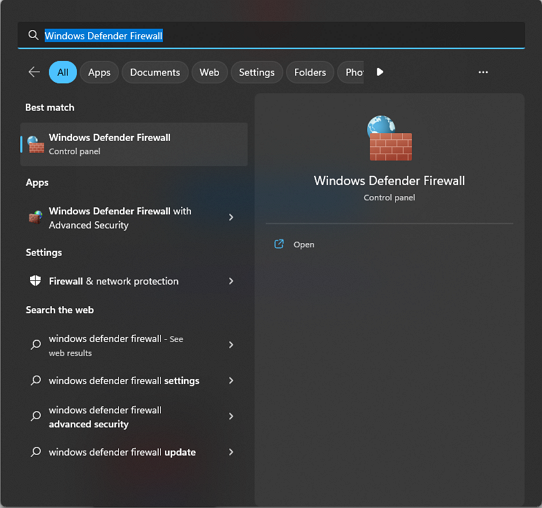Image resolution: width=542 pixels, height=508 pixels.
Task: Open Firewall & network protection setting
Action: (x=134, y=281)
